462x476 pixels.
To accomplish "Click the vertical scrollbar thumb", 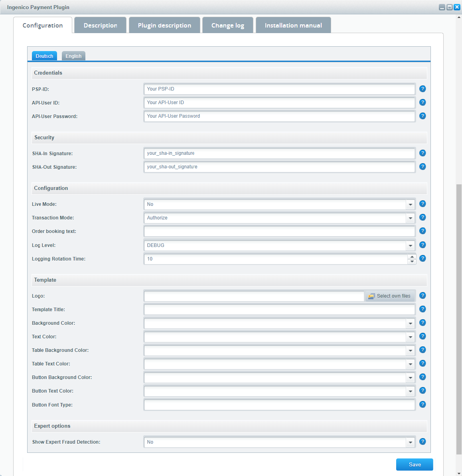I will tap(459, 319).
